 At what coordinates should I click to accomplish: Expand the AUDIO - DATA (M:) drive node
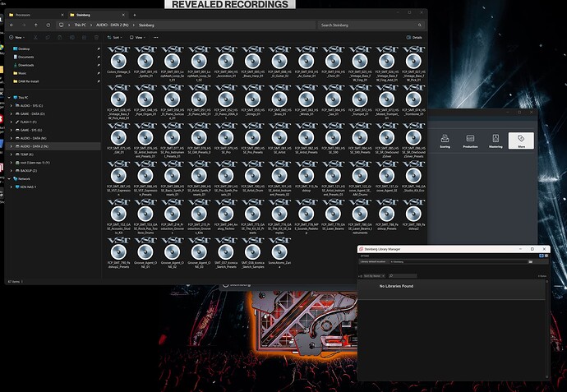pos(12,138)
